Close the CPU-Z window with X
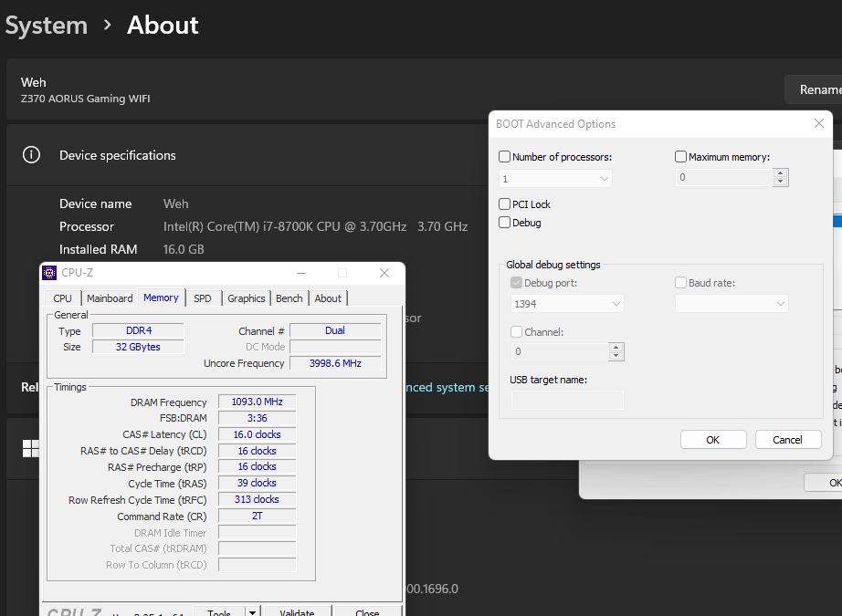The width and height of the screenshot is (842, 616). coord(384,273)
